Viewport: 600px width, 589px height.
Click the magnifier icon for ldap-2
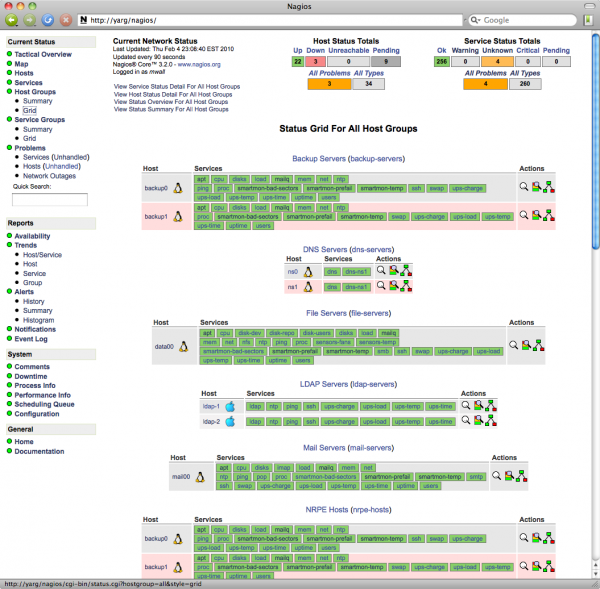[465, 422]
